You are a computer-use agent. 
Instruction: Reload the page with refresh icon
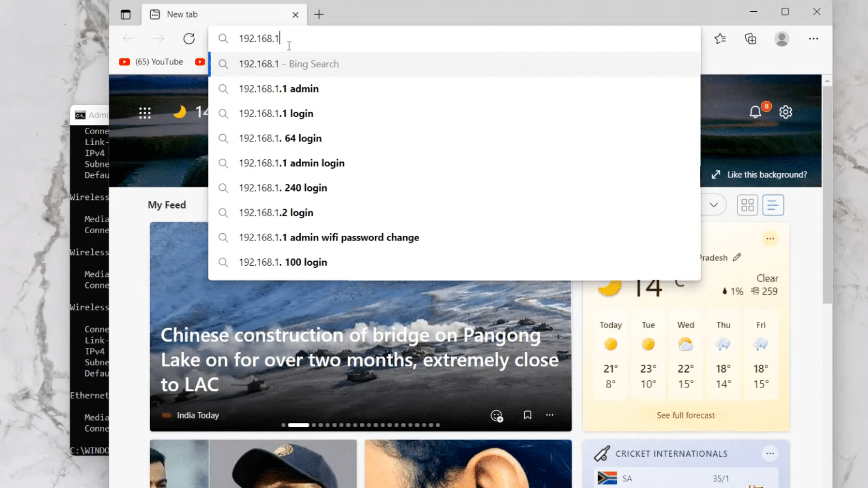point(189,39)
